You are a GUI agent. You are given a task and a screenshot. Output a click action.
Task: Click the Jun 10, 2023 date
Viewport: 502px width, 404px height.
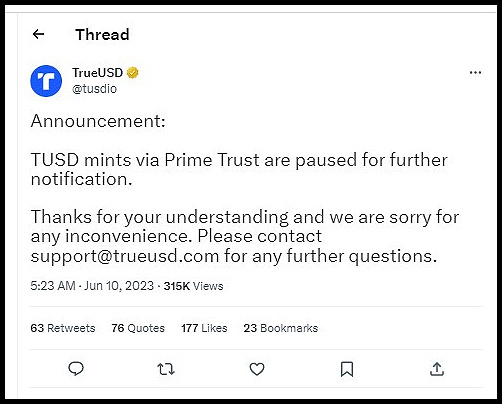coord(119,286)
